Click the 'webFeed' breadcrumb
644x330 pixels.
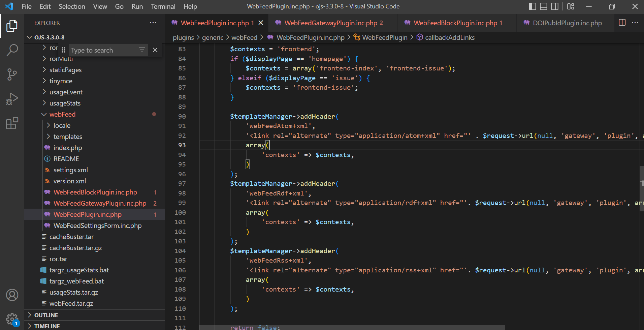coord(244,37)
